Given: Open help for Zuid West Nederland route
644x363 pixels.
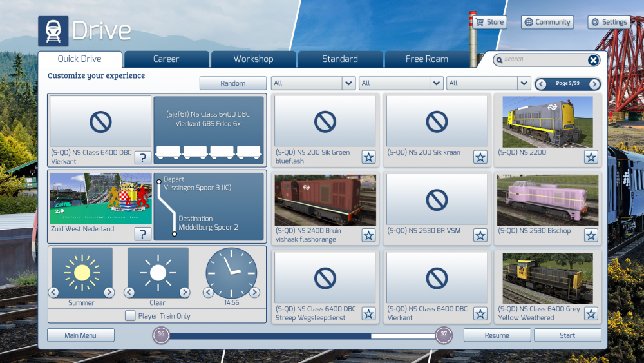Looking at the screenshot, I should (x=142, y=234).
